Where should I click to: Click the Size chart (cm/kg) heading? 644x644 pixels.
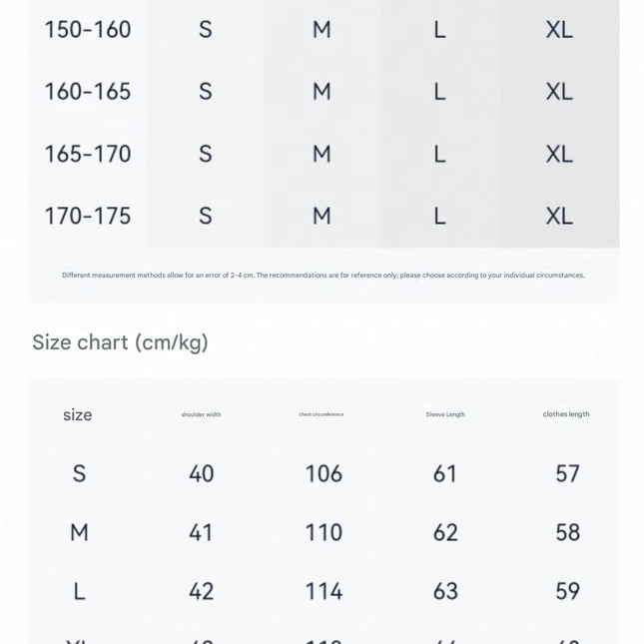click(120, 342)
